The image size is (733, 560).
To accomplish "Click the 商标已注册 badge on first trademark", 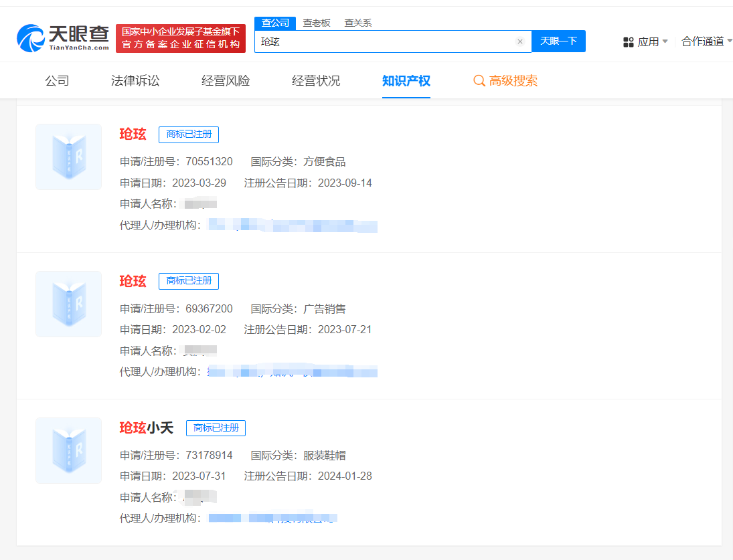I will click(x=188, y=134).
